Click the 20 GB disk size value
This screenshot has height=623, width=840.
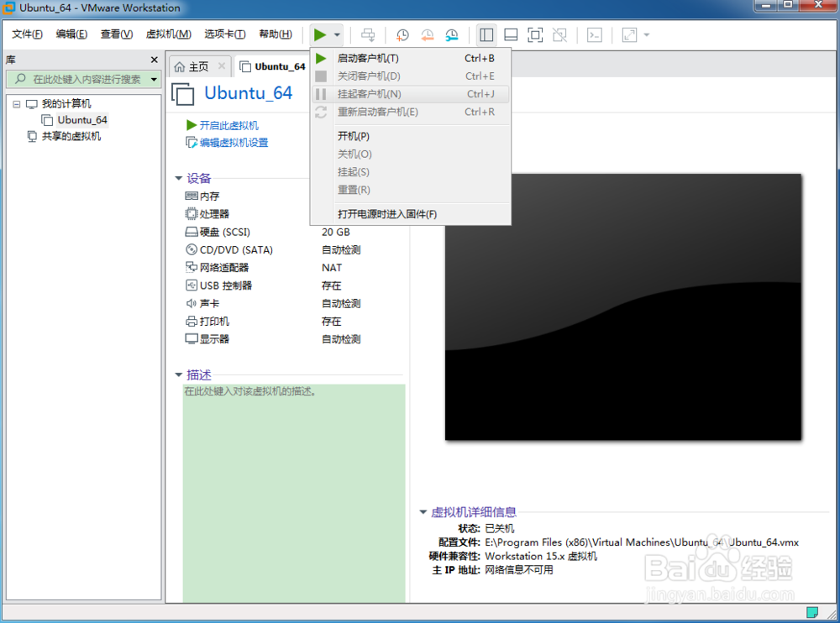(336, 232)
